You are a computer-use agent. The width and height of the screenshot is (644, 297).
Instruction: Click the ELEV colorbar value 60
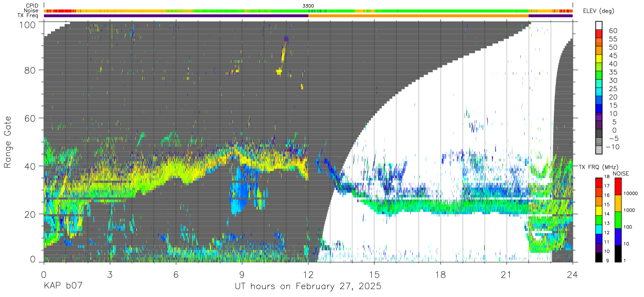(x=613, y=30)
